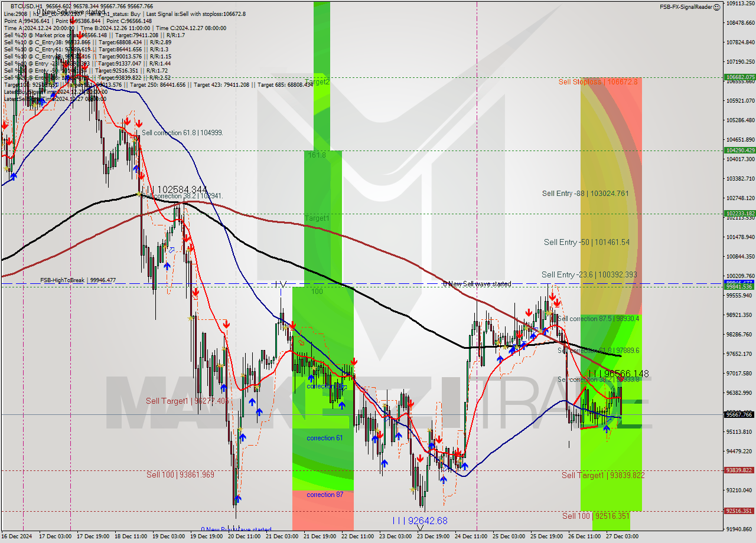Click the smiley face expert advisor icon
The width and height of the screenshot is (756, 543).
coord(716,7)
